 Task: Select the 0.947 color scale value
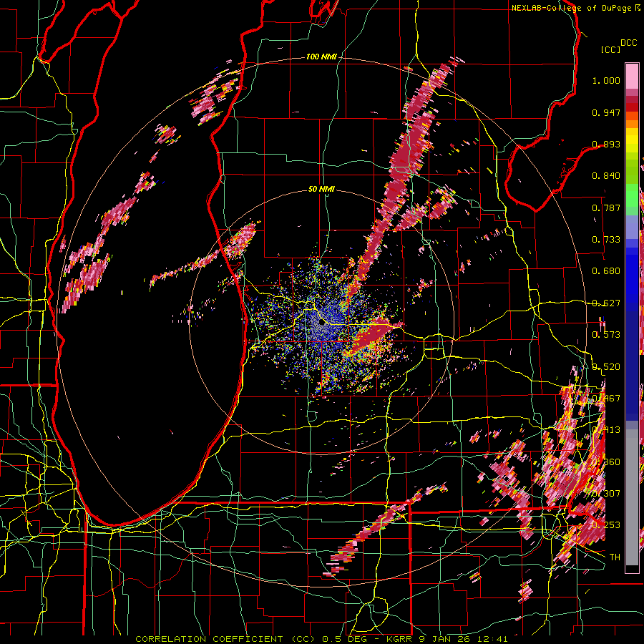point(606,112)
